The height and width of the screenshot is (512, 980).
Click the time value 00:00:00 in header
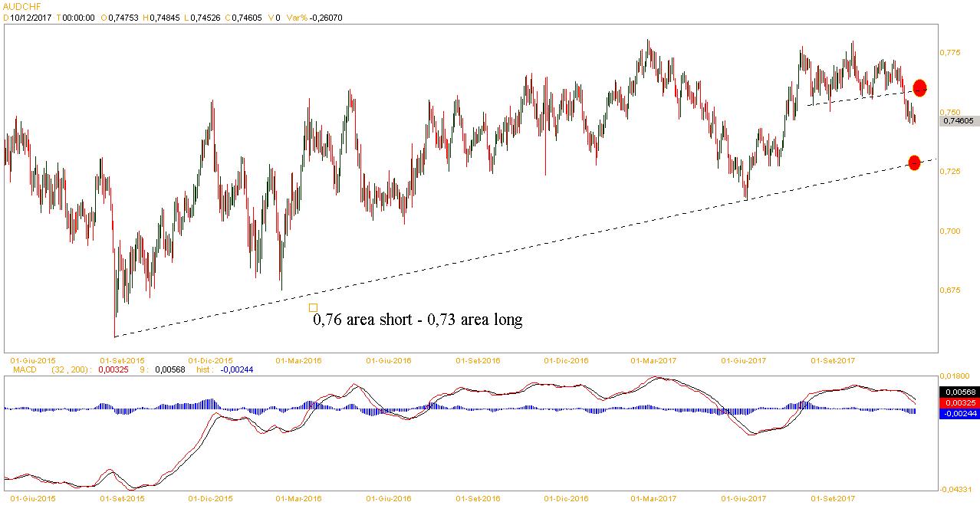coord(78,18)
